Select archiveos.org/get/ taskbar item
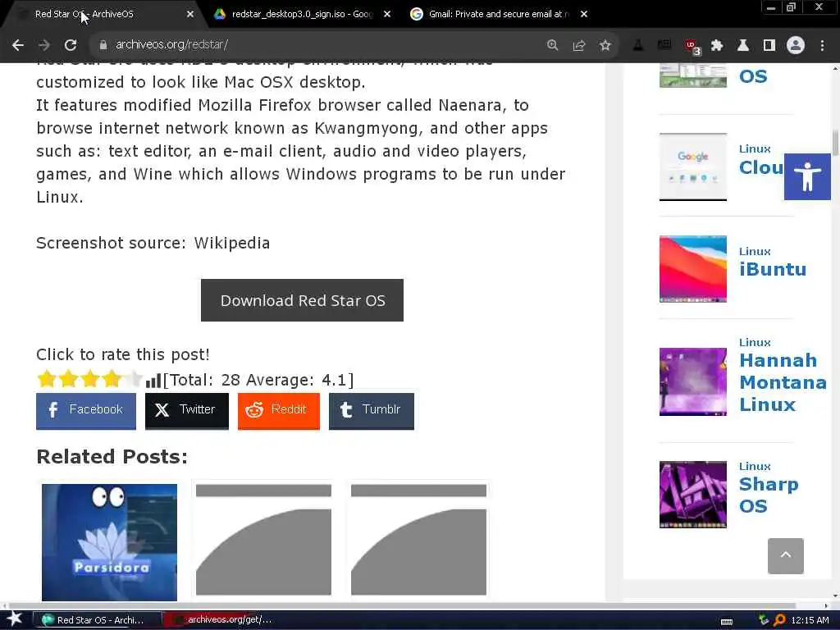The height and width of the screenshot is (630, 840). 225,620
